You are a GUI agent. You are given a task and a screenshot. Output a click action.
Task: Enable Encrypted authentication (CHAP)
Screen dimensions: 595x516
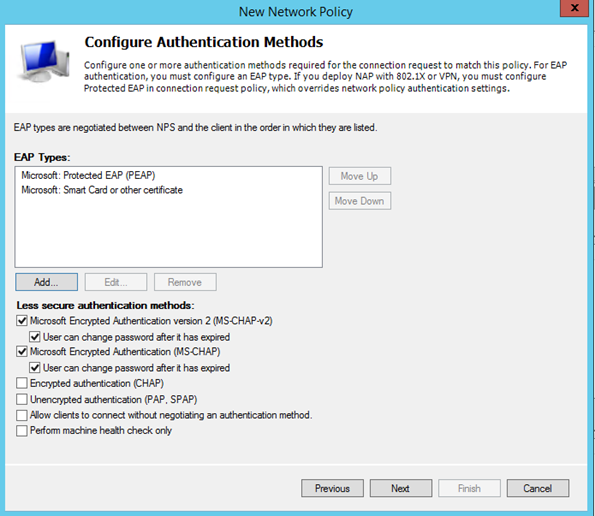(x=22, y=383)
